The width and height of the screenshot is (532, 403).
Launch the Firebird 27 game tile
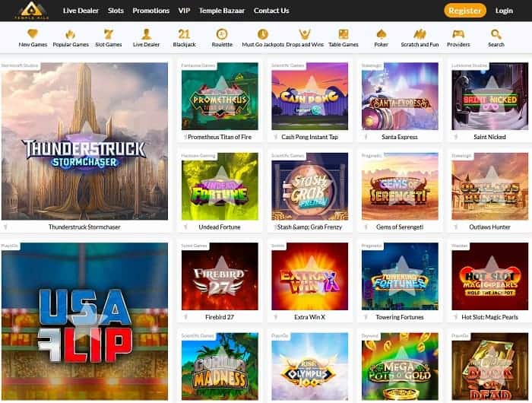(x=220, y=276)
